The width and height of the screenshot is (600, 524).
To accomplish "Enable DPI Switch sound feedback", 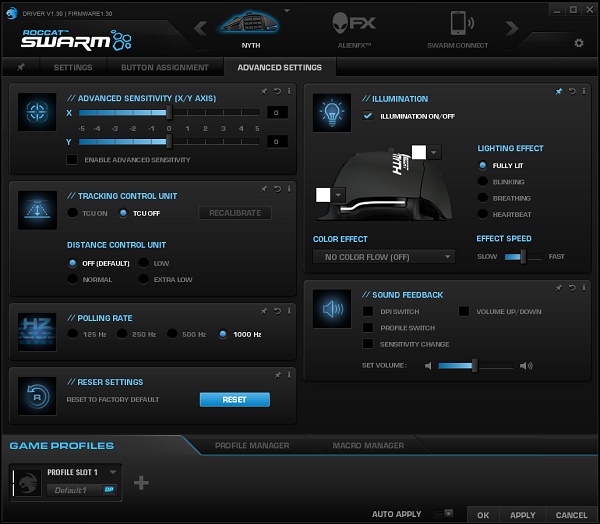I will tap(368, 311).
